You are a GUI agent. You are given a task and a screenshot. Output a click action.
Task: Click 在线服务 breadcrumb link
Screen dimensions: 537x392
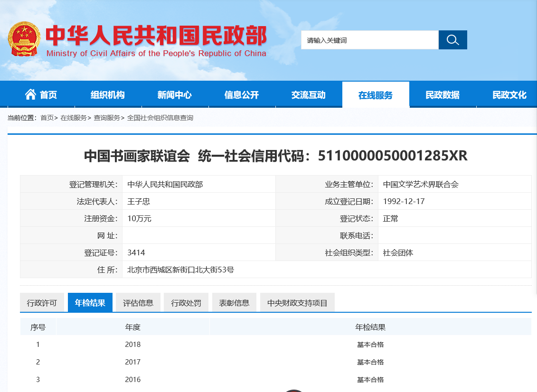click(x=73, y=118)
